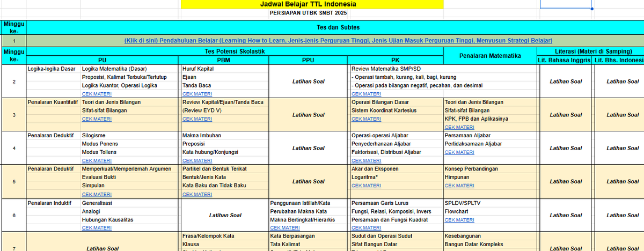644x251 pixels.
Task: Select the Memperkuat/Memperlemah Argumen cell
Action: click(x=130, y=169)
